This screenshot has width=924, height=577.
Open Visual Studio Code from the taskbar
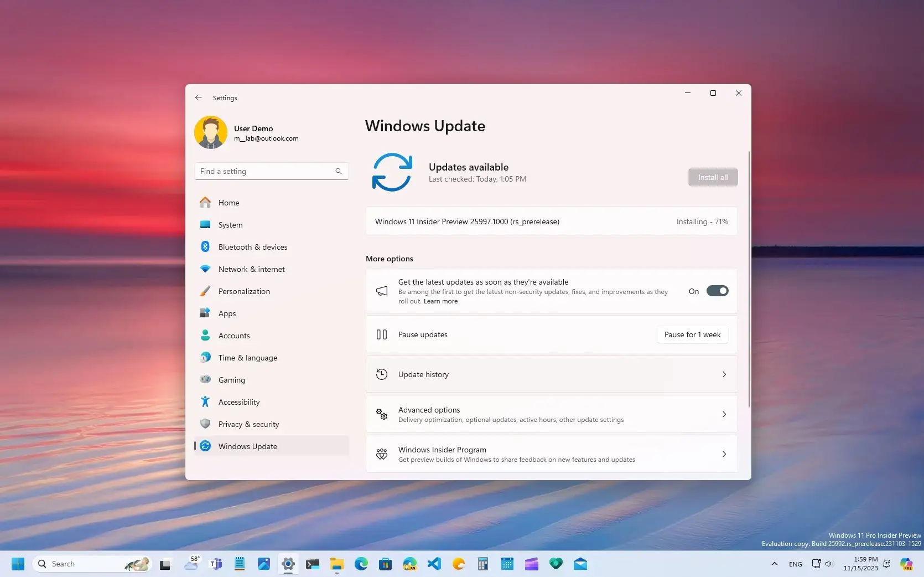tap(434, 564)
